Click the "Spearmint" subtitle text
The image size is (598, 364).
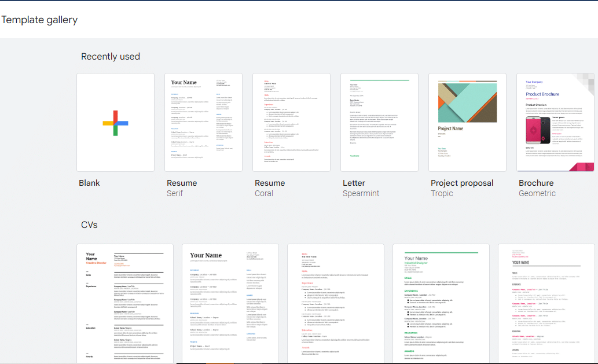[361, 193]
